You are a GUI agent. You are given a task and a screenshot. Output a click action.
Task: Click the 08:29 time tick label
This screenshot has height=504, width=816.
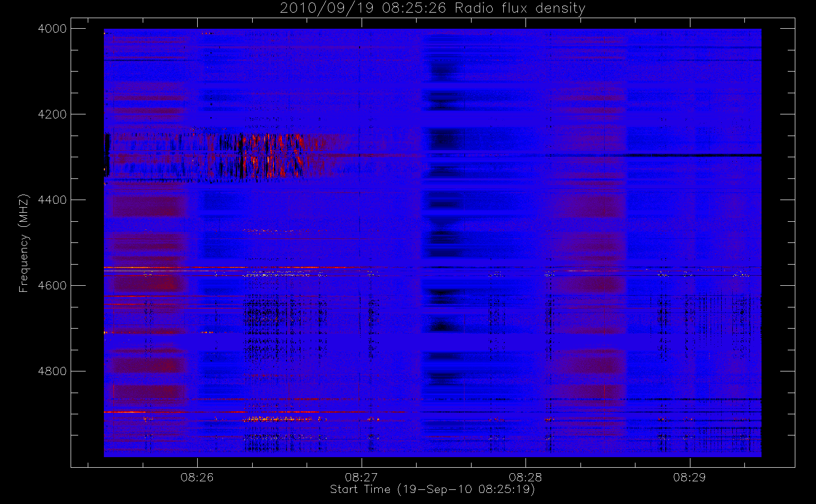point(689,477)
